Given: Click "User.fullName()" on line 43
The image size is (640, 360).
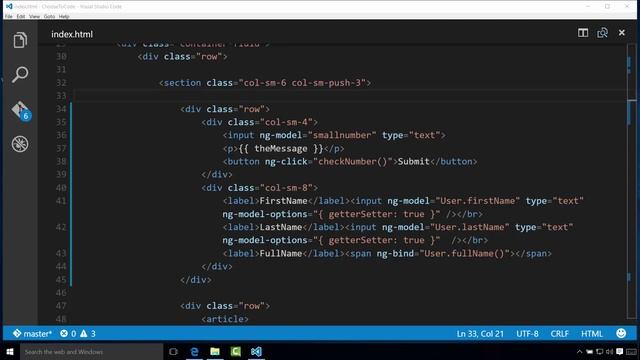Looking at the screenshot, I should coord(464,253).
